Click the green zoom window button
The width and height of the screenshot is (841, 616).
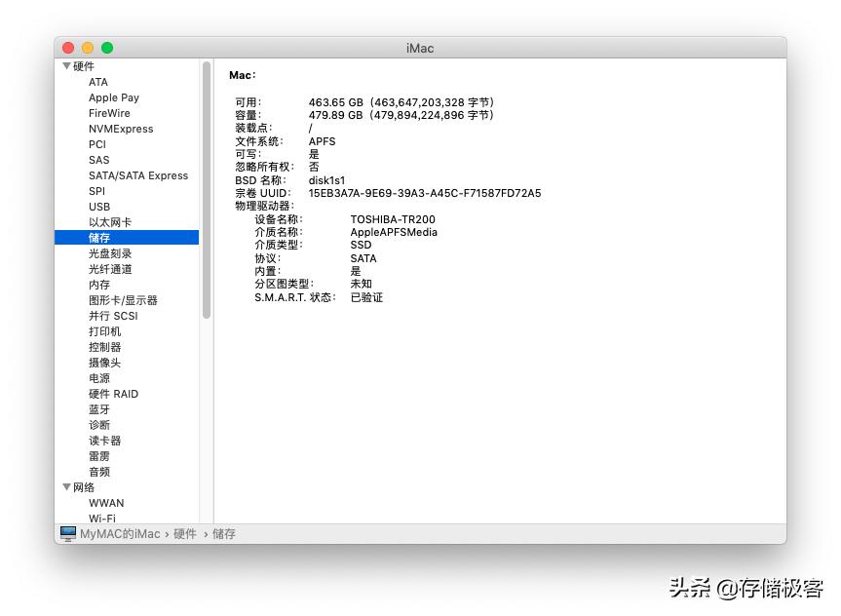(107, 48)
